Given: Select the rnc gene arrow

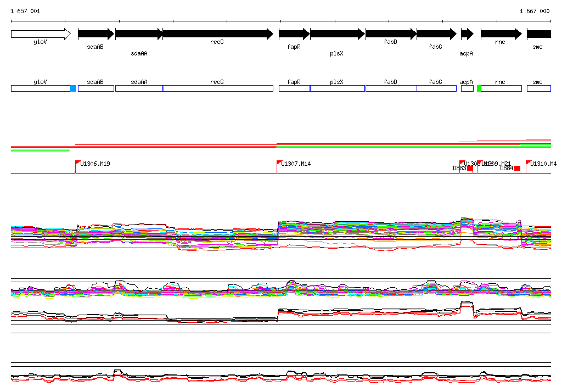Looking at the screenshot, I should [x=501, y=34].
